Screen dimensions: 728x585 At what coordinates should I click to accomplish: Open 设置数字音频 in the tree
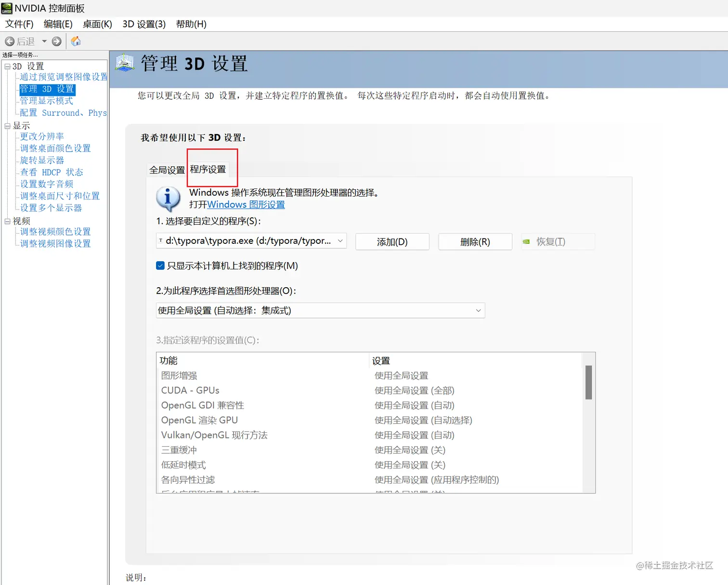pyautogui.click(x=46, y=184)
